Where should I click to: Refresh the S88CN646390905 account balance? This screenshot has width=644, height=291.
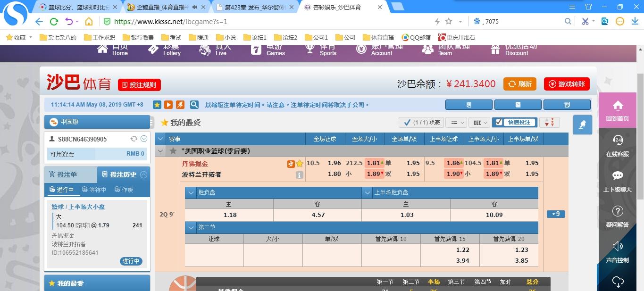[134, 139]
